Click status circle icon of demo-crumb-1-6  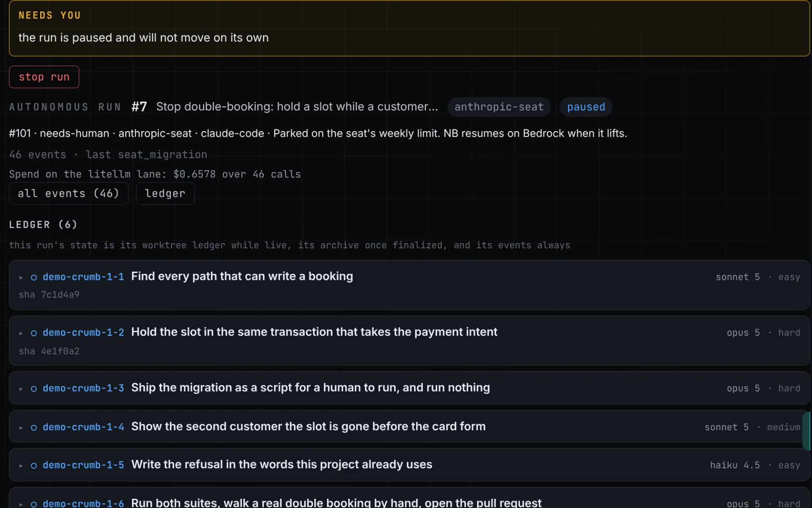(x=34, y=504)
